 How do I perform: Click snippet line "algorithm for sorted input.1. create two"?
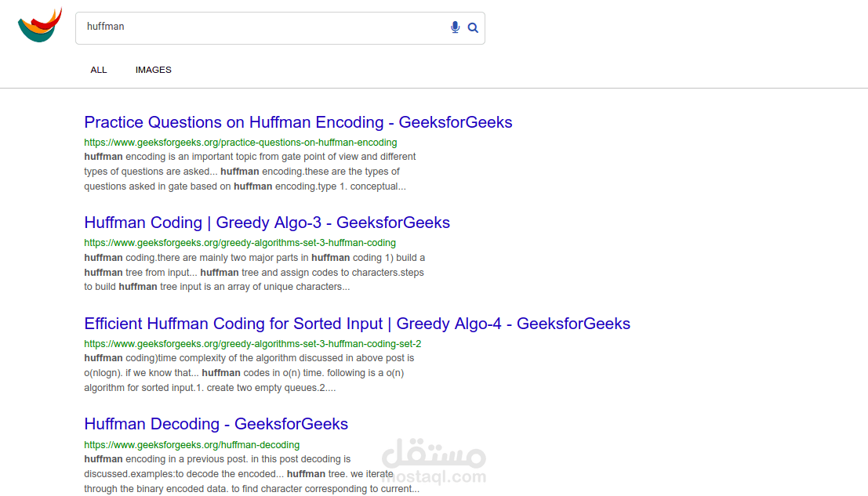point(210,388)
